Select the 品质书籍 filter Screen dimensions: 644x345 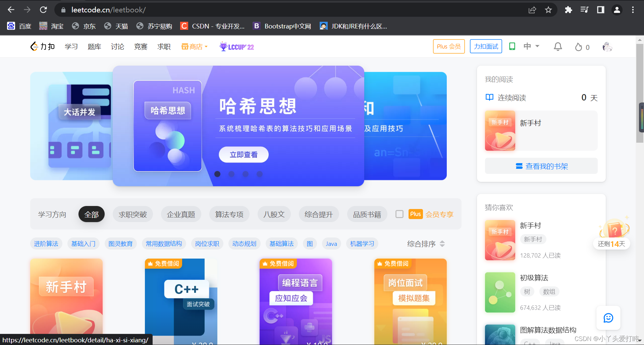(367, 214)
